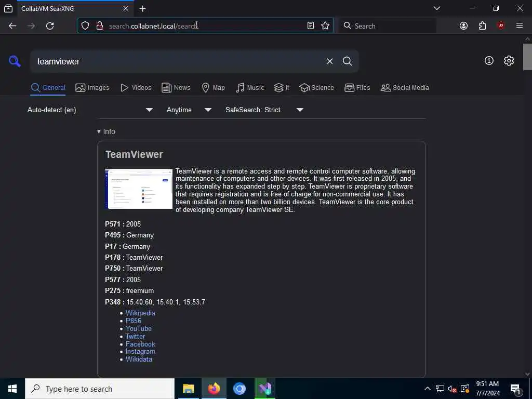Viewport: 532px width, 399px height.
Task: Click the SearXNG magnifier logo
Action: point(15,61)
